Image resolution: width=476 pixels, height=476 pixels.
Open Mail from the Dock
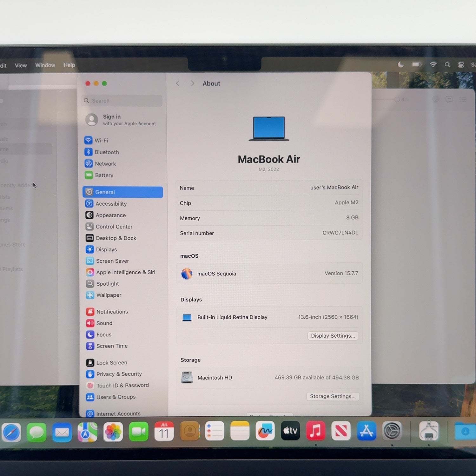tap(62, 432)
